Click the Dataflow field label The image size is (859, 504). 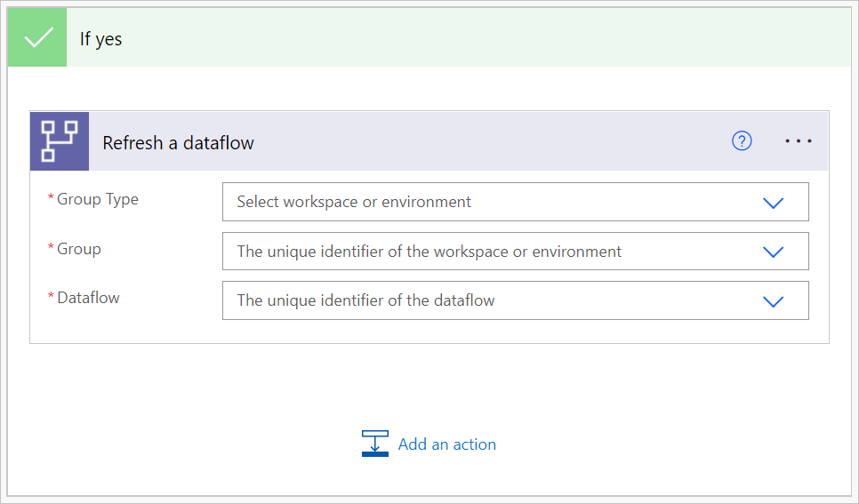88,298
